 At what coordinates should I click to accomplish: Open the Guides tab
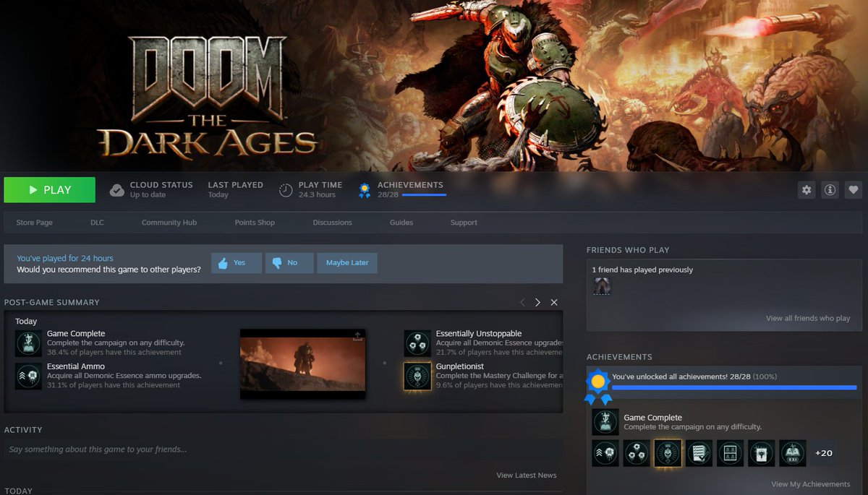coord(401,223)
